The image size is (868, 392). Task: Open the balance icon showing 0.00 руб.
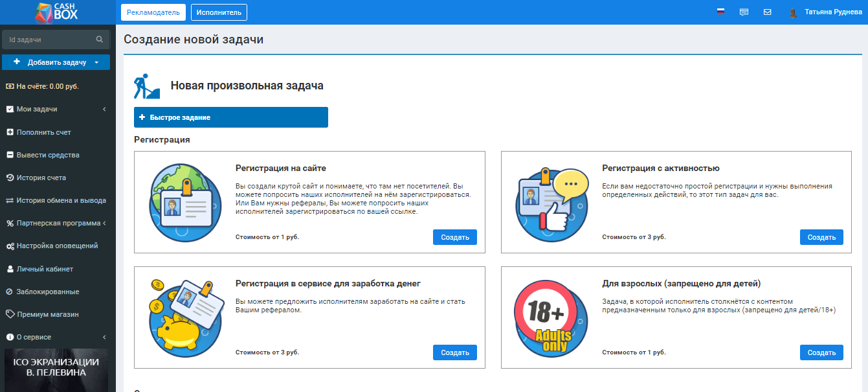[x=9, y=86]
